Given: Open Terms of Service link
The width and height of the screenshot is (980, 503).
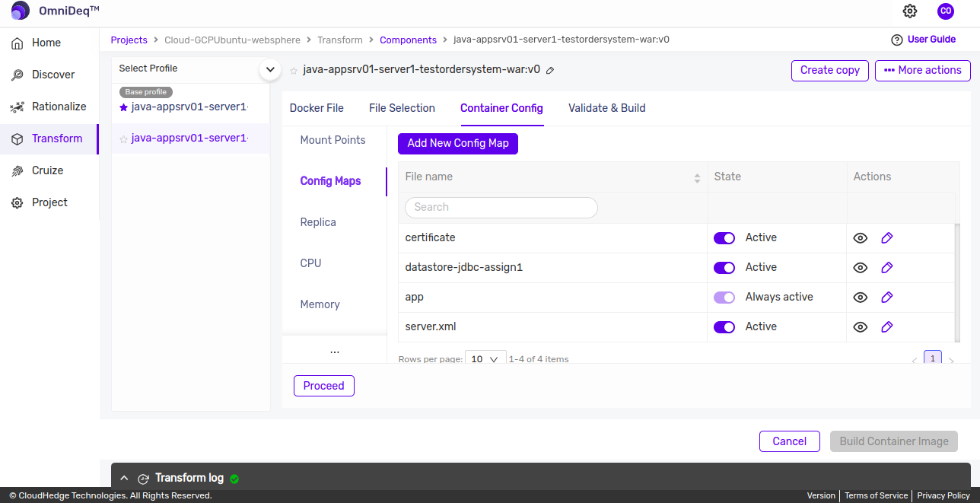Looking at the screenshot, I should click(x=876, y=495).
